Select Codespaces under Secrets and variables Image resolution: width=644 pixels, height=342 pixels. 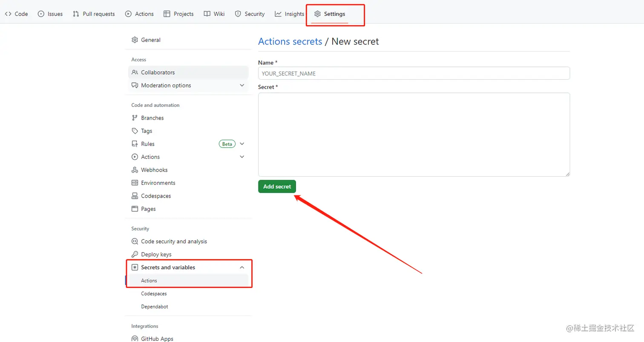(x=188, y=293)
